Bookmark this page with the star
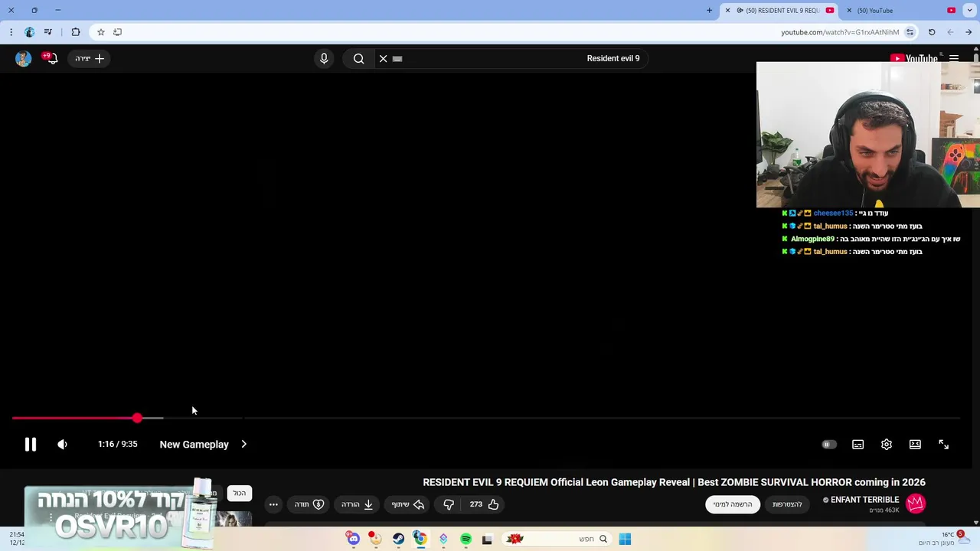 pyautogui.click(x=100, y=32)
